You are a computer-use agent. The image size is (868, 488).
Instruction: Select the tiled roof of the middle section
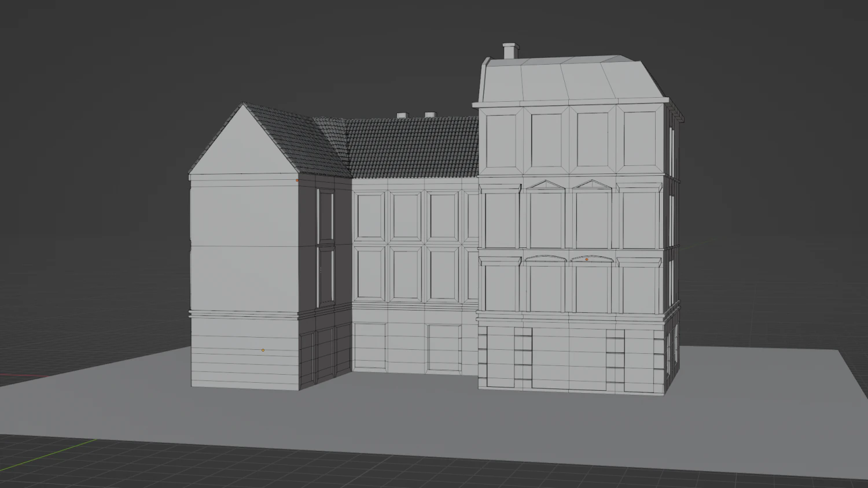[x=414, y=147]
